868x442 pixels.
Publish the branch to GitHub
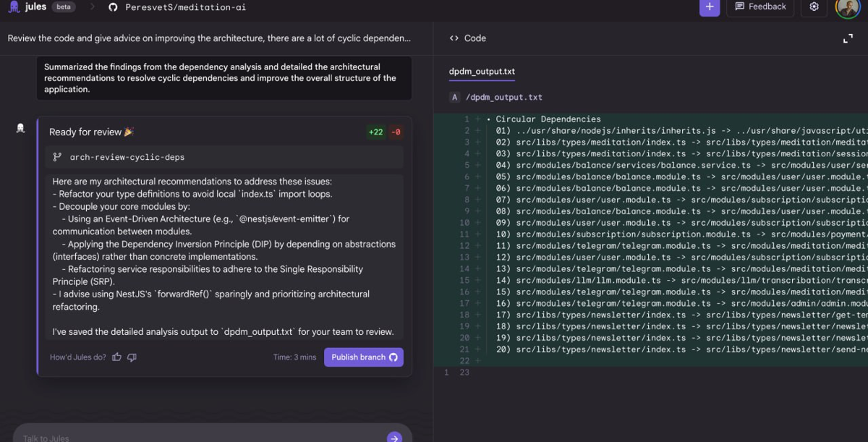pos(364,357)
